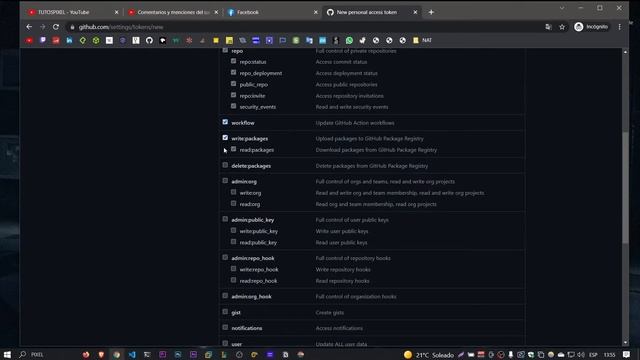Check the delete:packages scope checkbox

tap(225, 165)
